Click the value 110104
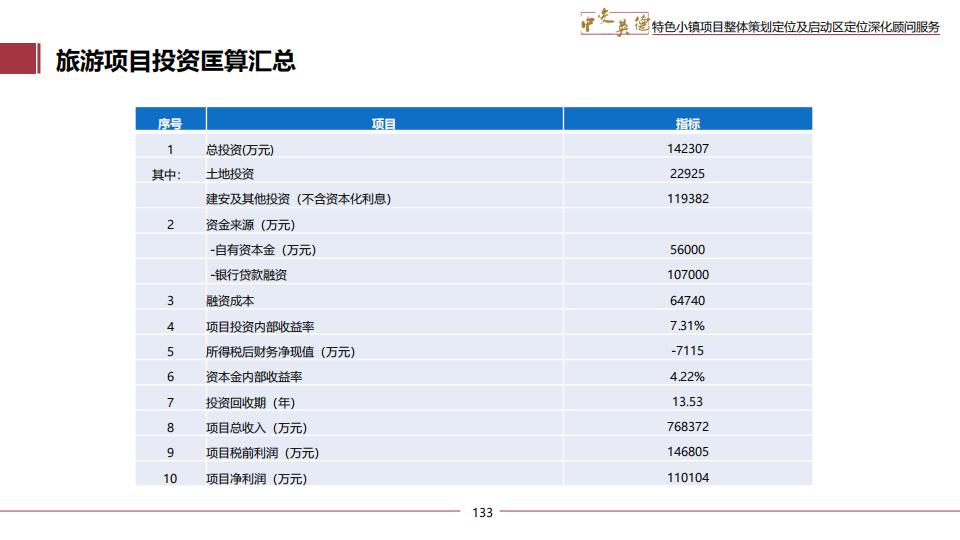 pyautogui.click(x=688, y=478)
